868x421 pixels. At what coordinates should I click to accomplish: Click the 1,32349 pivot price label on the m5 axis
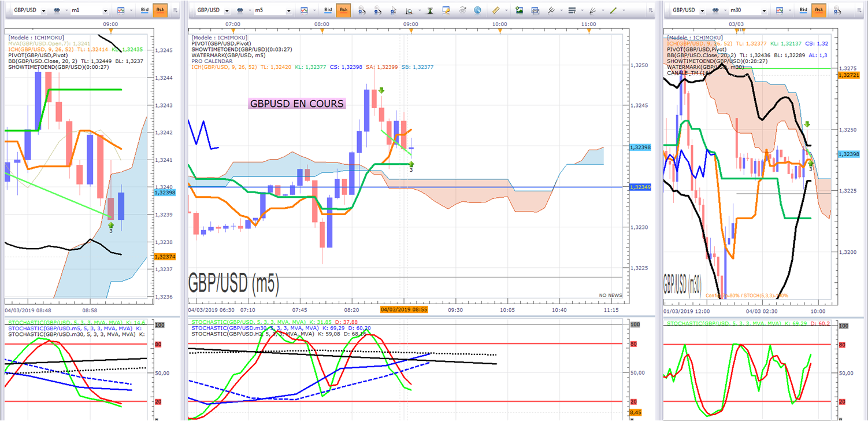641,187
